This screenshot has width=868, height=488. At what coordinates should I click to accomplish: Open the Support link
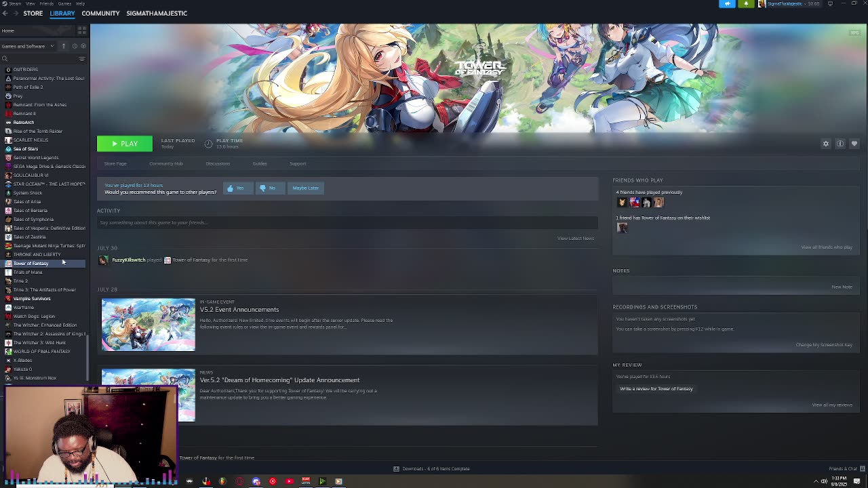pyautogui.click(x=298, y=163)
